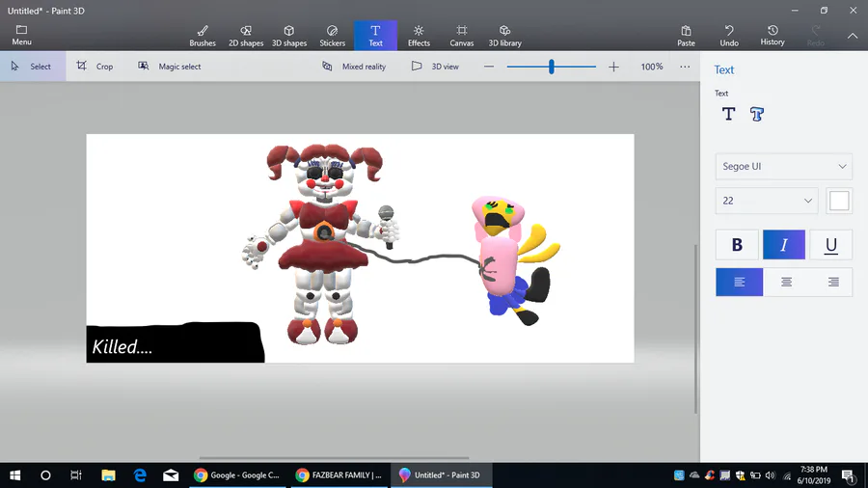Open Task View on taskbar
This screenshot has height=488, width=868.
click(x=76, y=475)
